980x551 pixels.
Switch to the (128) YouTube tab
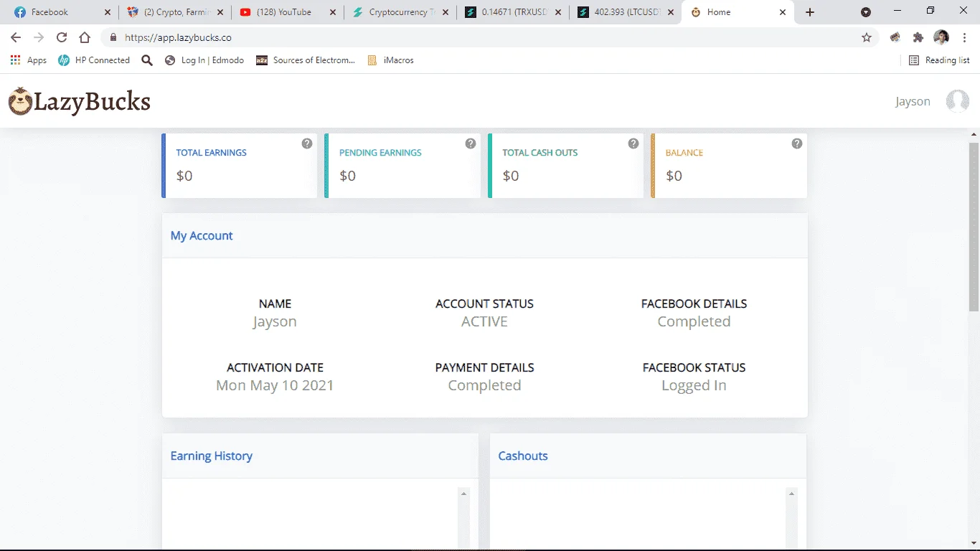tap(287, 12)
